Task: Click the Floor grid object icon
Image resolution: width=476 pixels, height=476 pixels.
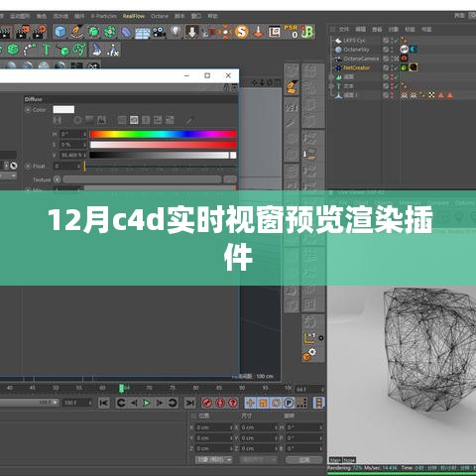Action: pyautogui.click(x=143, y=33)
